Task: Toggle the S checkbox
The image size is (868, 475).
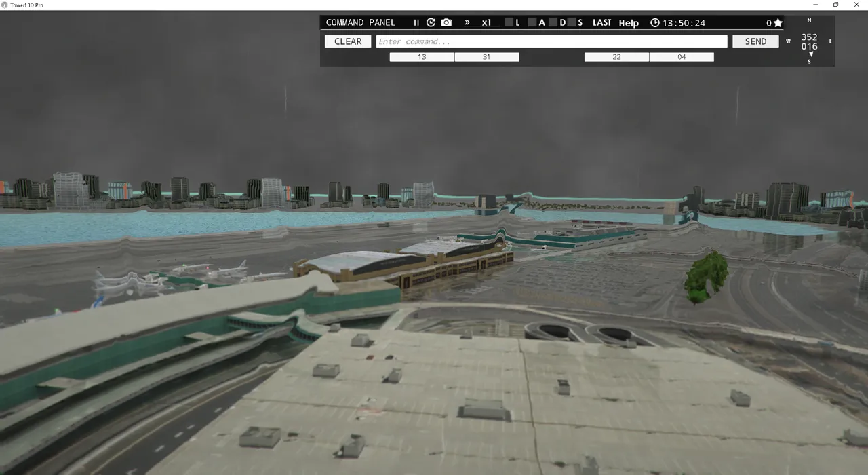Action: pyautogui.click(x=571, y=22)
